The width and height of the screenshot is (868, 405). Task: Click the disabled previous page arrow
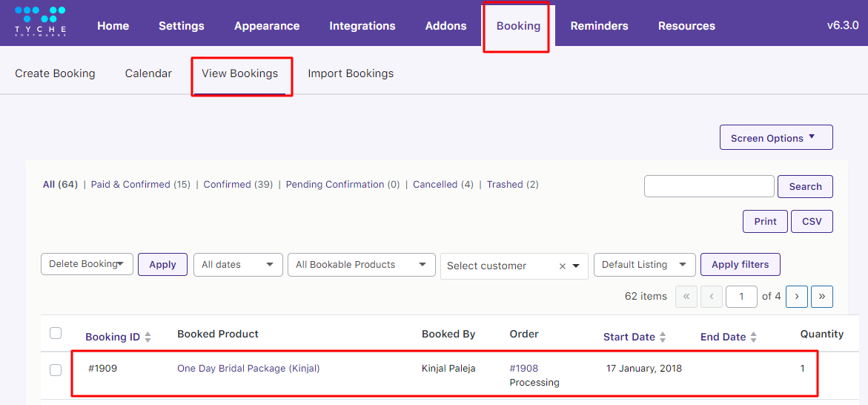tap(712, 297)
